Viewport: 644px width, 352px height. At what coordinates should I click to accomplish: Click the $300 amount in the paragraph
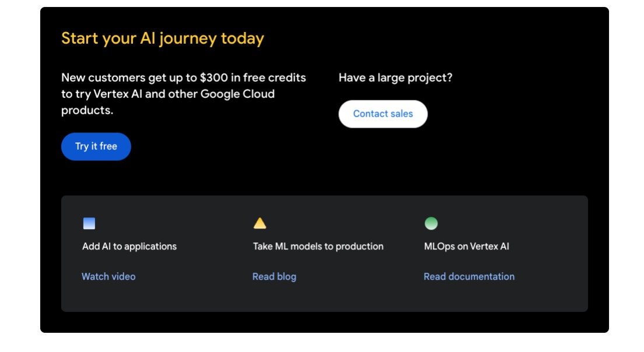(213, 78)
